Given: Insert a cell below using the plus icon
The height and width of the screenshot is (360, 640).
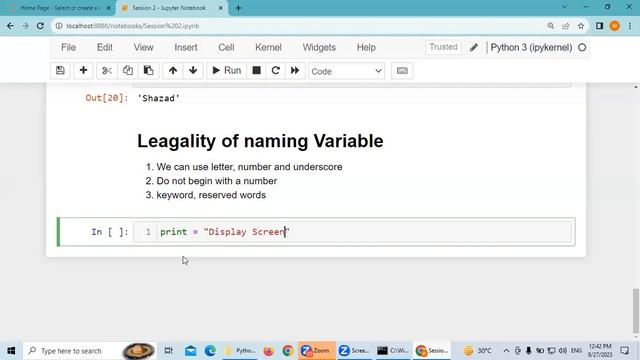Looking at the screenshot, I should click(83, 71).
